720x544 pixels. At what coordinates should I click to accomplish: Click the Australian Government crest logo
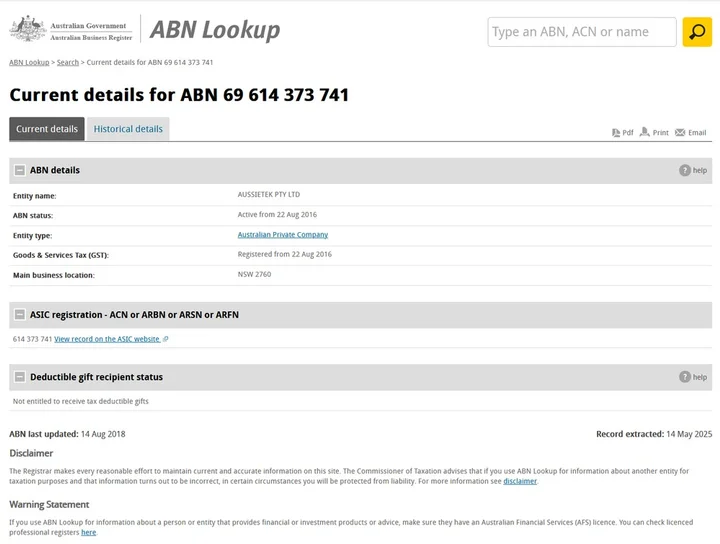pos(28,29)
